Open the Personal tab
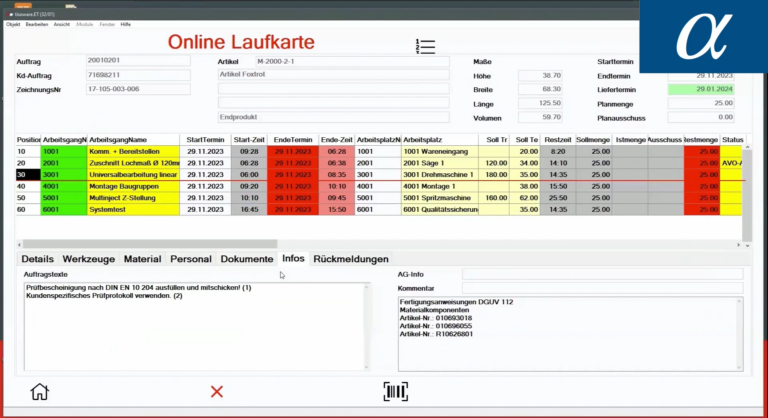Screen dimensions: 768x418 pyautogui.click(x=191, y=259)
